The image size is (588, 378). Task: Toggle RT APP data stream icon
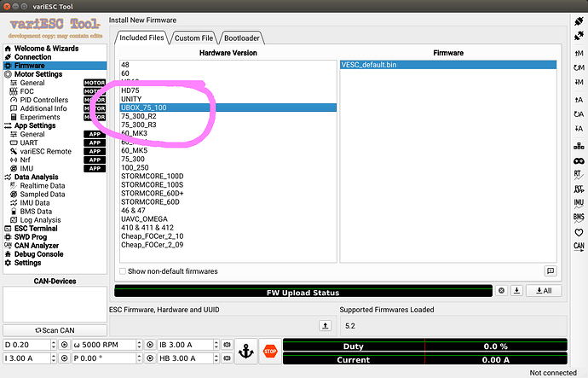(x=579, y=189)
